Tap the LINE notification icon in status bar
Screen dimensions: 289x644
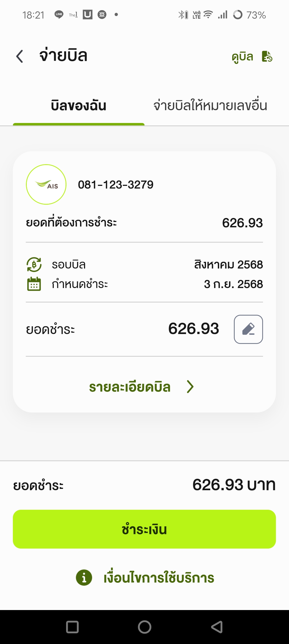pos(59,14)
